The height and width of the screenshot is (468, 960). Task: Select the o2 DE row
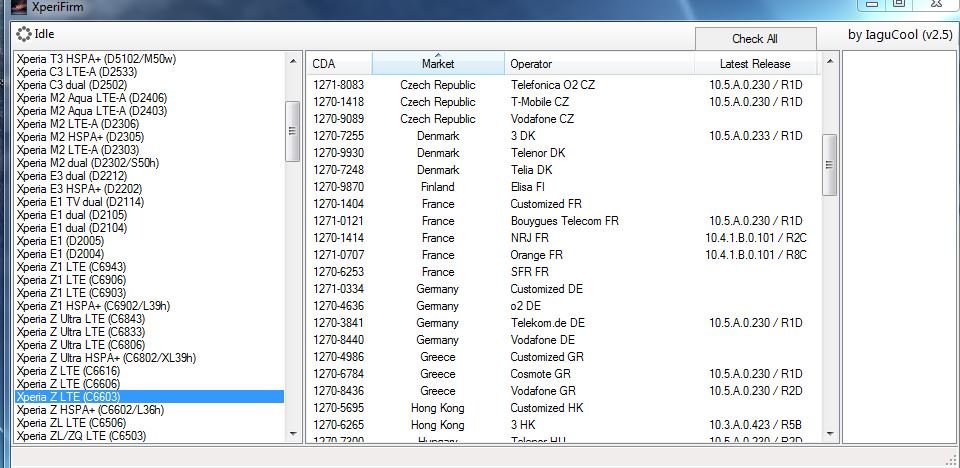tap(563, 306)
